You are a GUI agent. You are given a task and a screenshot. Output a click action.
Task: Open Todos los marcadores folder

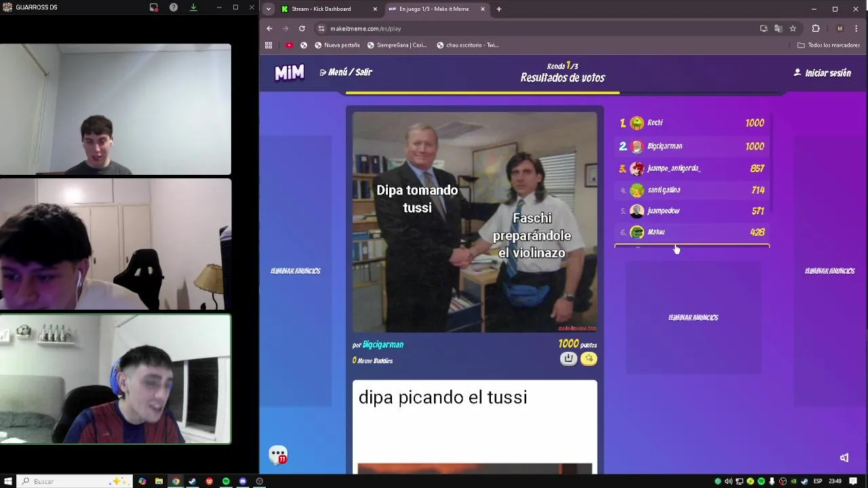click(x=828, y=45)
